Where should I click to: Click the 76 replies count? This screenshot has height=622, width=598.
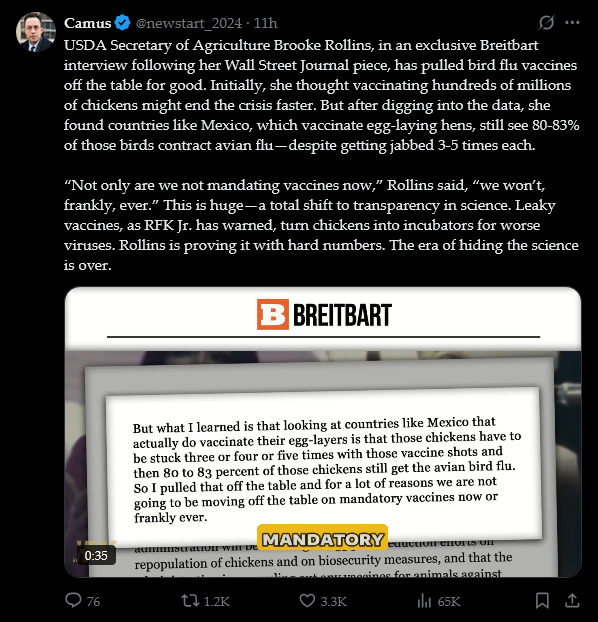click(x=93, y=601)
